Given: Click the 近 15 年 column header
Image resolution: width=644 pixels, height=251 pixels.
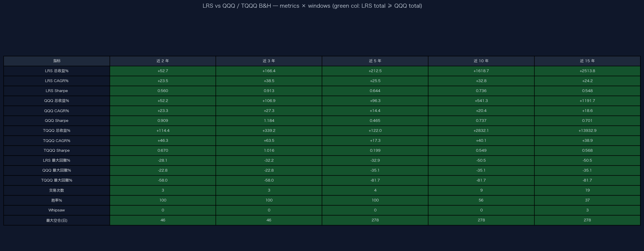Looking at the screenshot, I should [x=587, y=61].
